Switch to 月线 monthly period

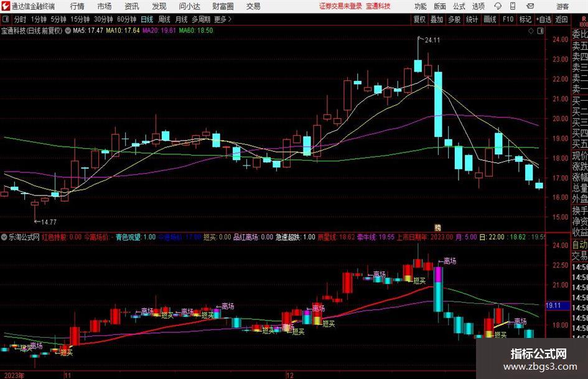(x=181, y=19)
